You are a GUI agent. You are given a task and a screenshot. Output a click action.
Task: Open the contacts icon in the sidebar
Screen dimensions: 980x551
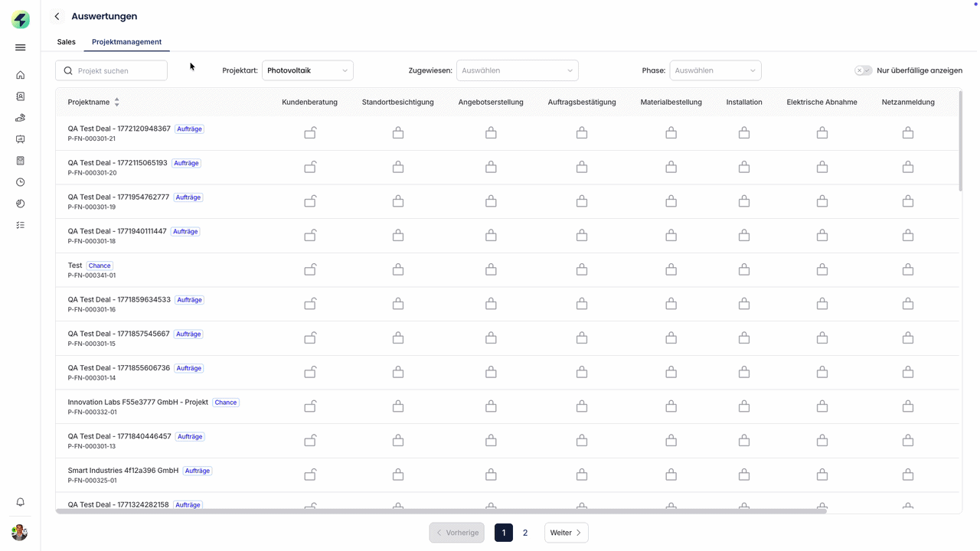21,96
